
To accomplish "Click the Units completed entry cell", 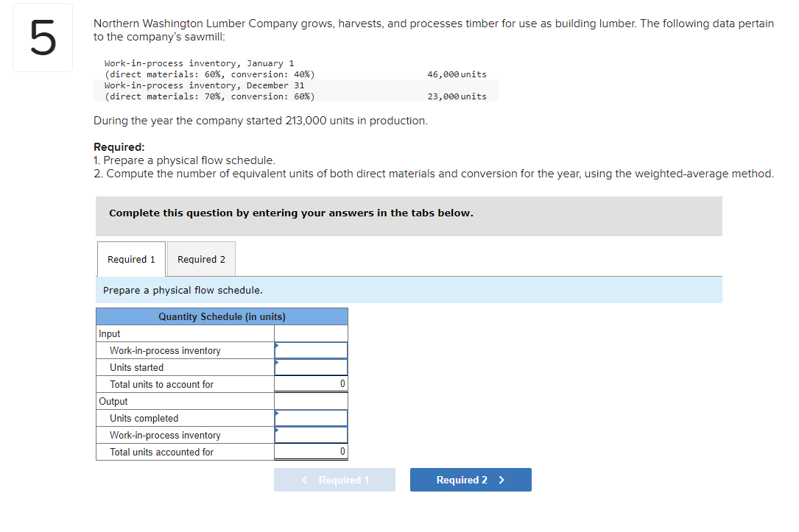I will pyautogui.click(x=313, y=417).
